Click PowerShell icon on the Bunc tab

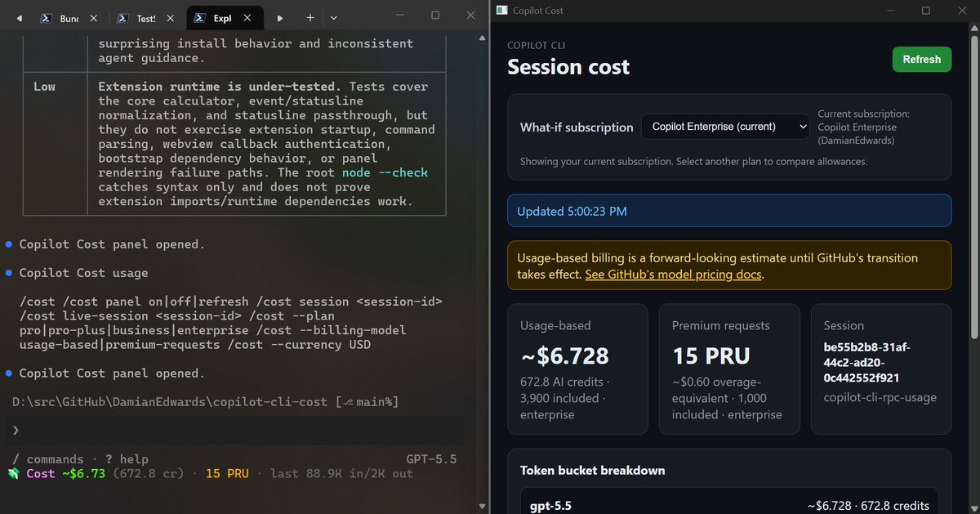tap(47, 17)
